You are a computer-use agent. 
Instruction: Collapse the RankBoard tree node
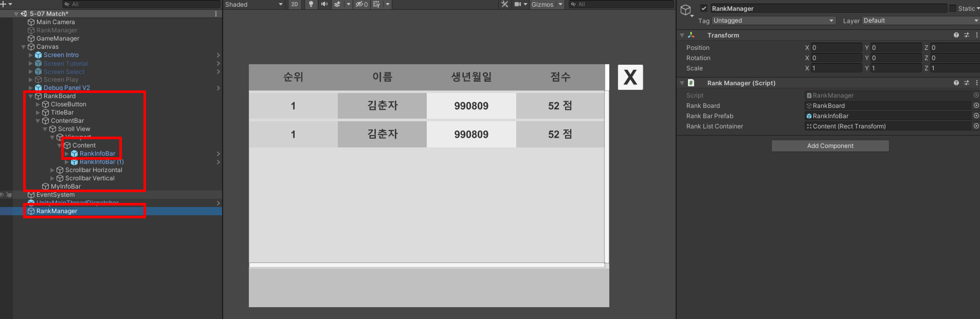coord(31,96)
